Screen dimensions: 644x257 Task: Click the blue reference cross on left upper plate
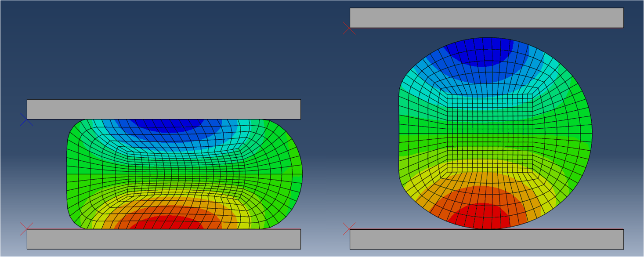26,119
